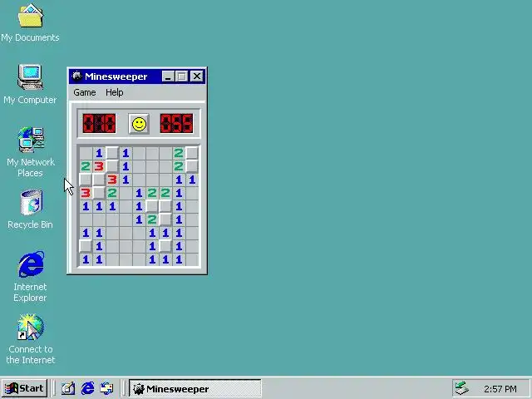Uncover covered square right of red 3 in second row
The height and width of the screenshot is (399, 532).
click(112, 166)
